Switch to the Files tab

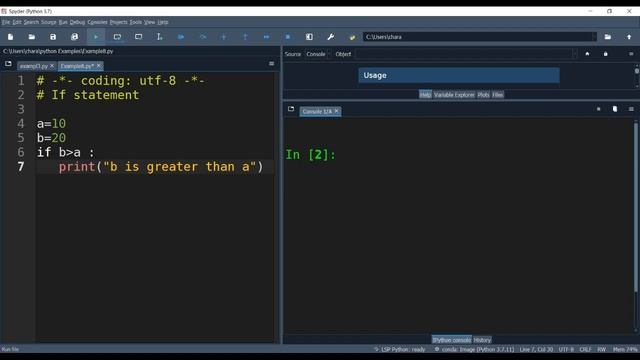498,95
